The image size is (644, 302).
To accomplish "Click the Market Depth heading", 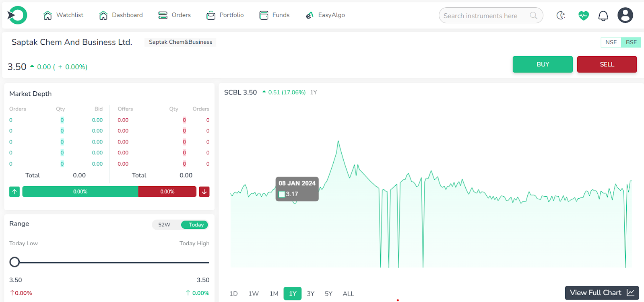I will click(31, 94).
